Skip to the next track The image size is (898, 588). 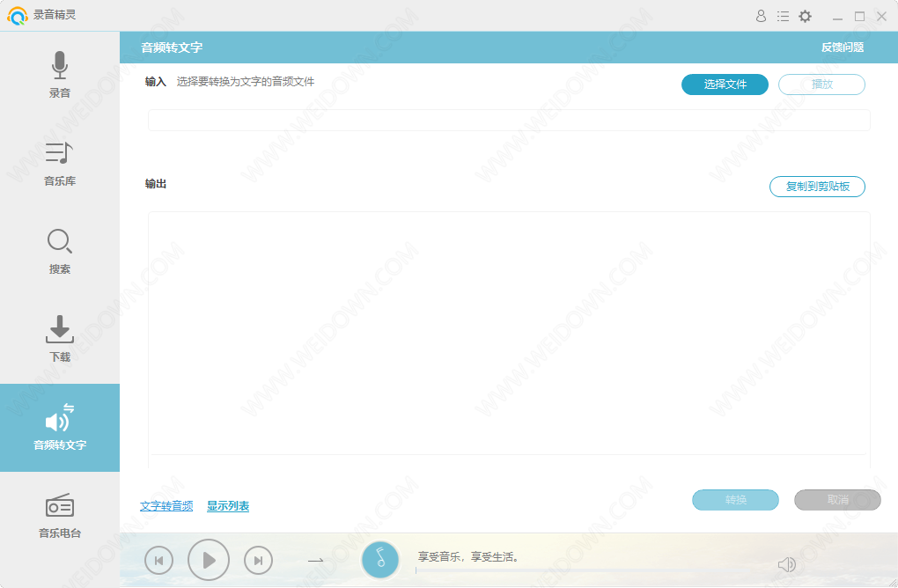(x=258, y=560)
